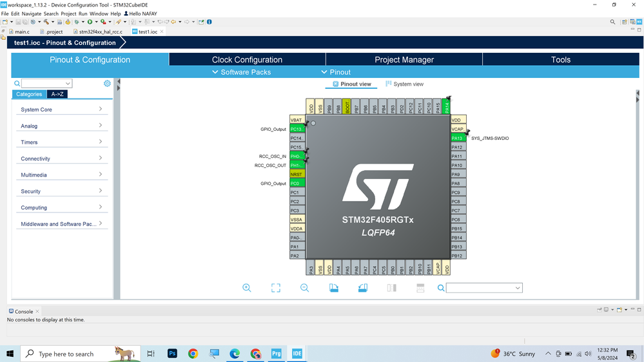The image size is (644, 362).
Task: Rotate chip view counter-clockwise
Action: coord(363,288)
